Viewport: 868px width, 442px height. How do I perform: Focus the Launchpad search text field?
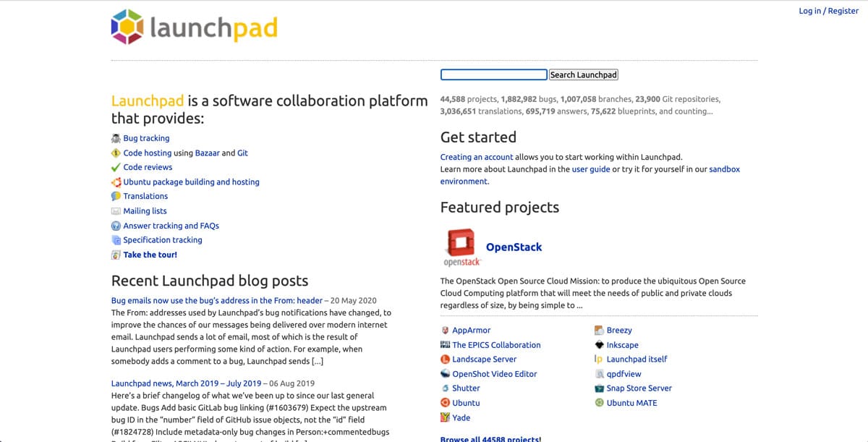point(494,75)
